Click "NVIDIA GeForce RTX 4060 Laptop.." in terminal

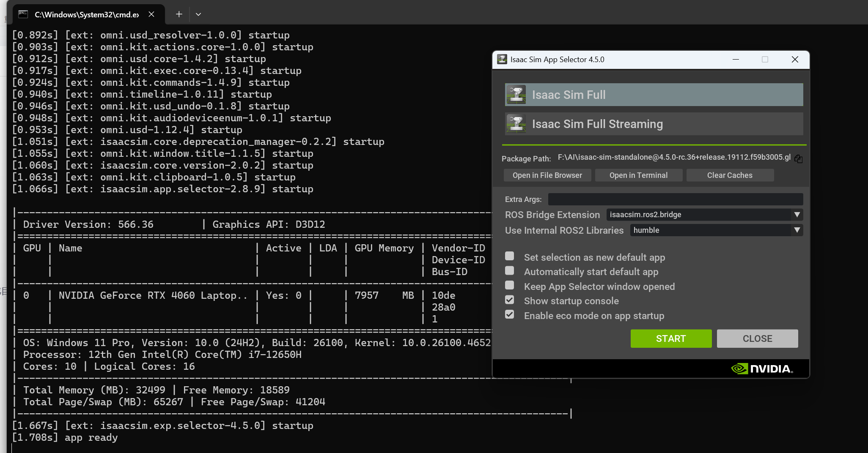pyautogui.click(x=153, y=295)
